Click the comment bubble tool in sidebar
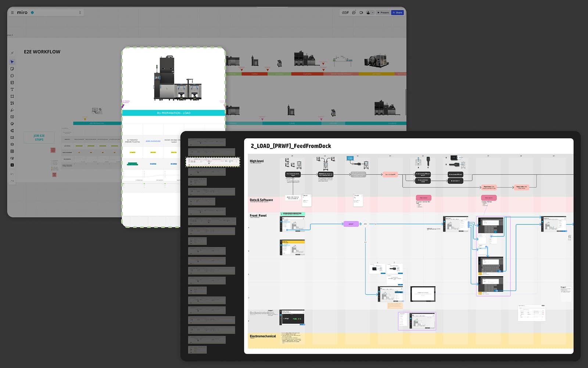 point(12,76)
